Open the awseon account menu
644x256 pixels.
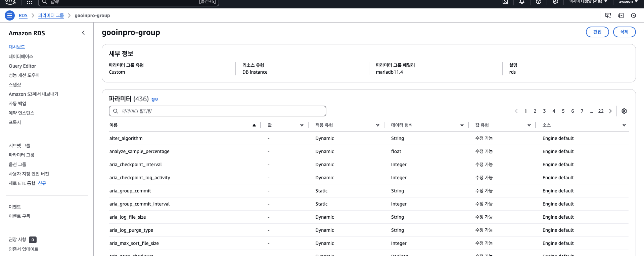(x=628, y=2)
